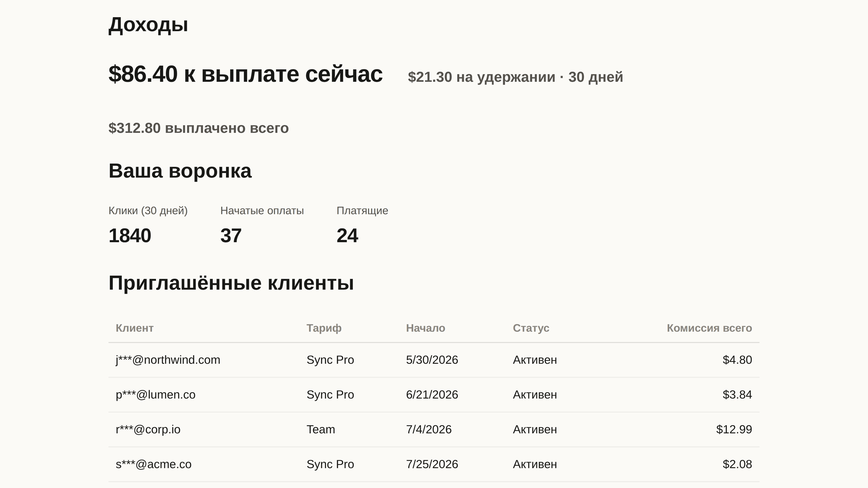
Task: Select client p***@lumen.co
Action: click(156, 394)
